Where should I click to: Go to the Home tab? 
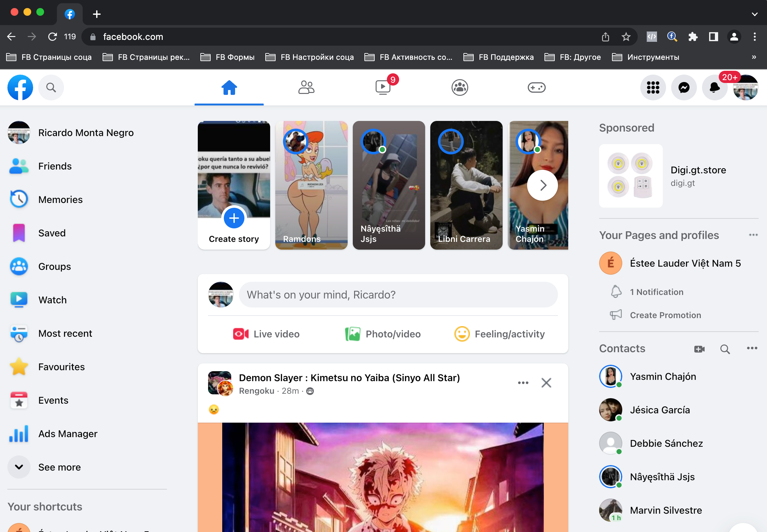[229, 88]
